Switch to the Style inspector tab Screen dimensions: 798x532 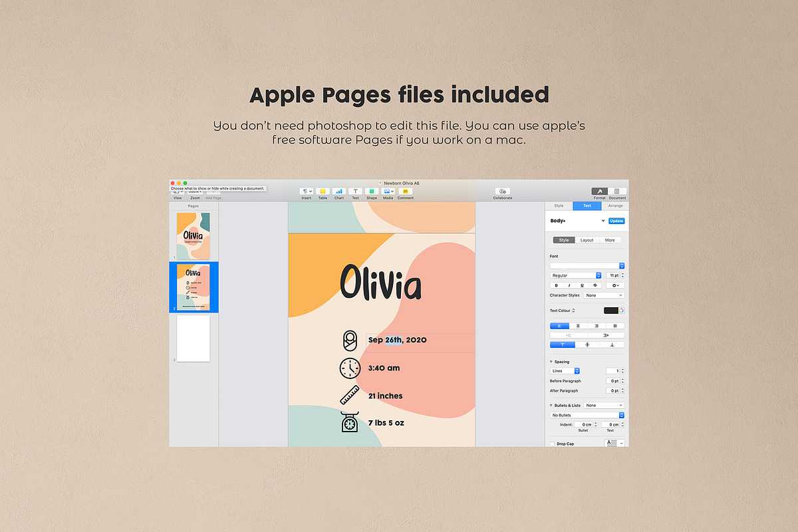559,206
